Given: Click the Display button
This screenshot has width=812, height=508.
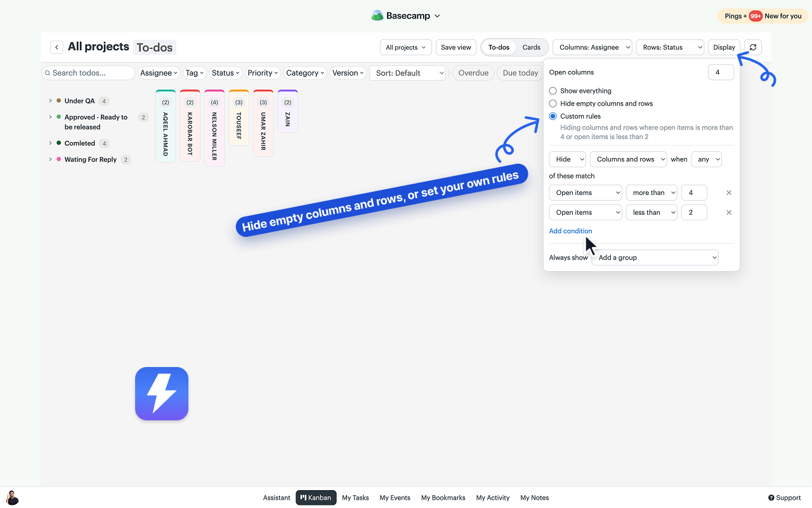Looking at the screenshot, I should (x=724, y=47).
